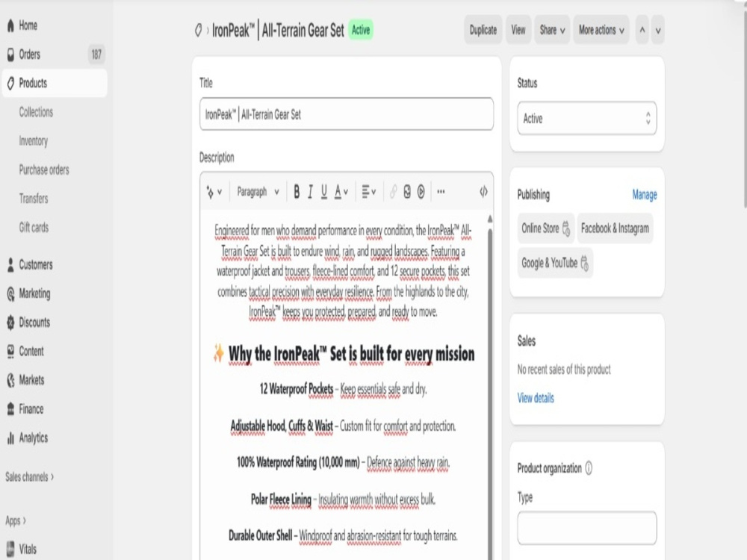The image size is (747, 560).
Task: Click Manage publishing link
Action: point(644,194)
